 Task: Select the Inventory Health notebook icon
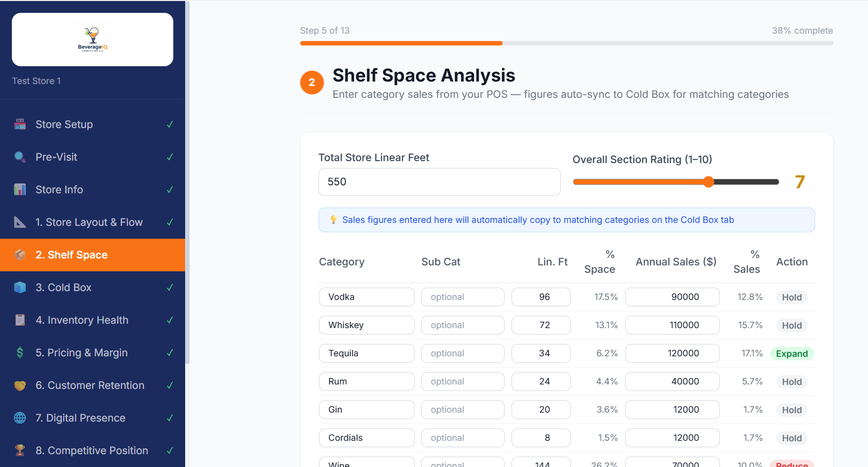[20, 320]
